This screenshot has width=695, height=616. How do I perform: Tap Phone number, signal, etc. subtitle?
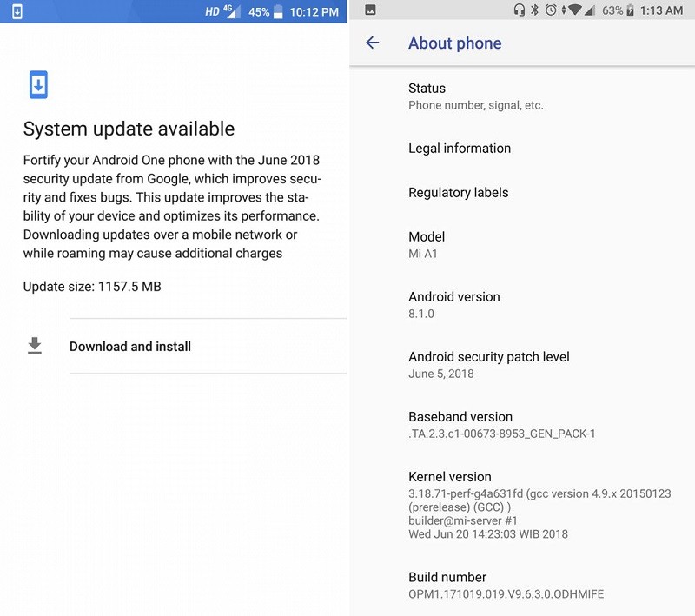475,105
